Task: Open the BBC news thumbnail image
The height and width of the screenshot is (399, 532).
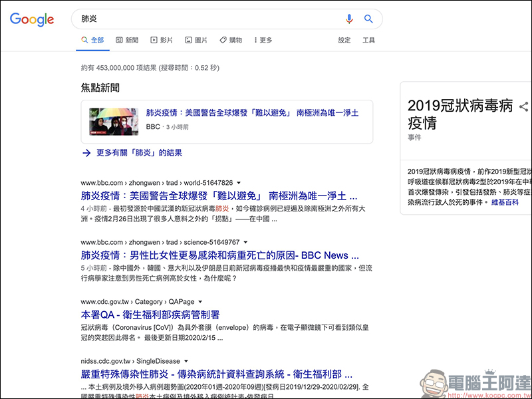Action: [x=114, y=122]
